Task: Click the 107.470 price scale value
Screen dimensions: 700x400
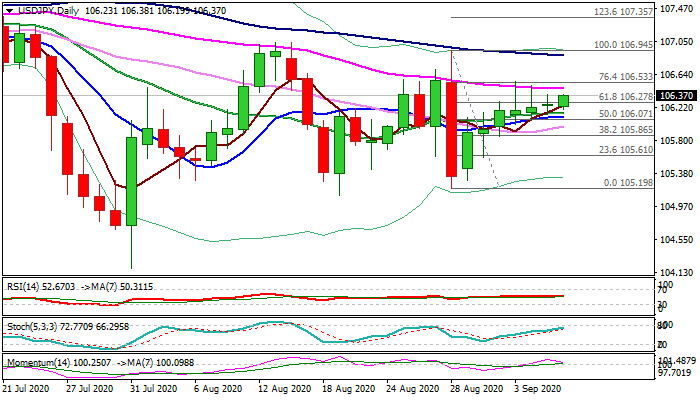Action: (x=676, y=8)
